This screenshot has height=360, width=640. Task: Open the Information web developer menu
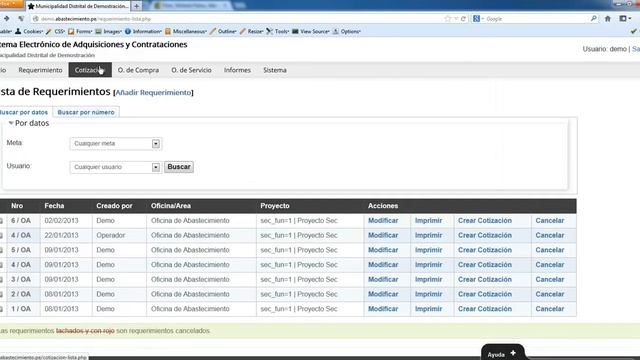tap(143, 31)
